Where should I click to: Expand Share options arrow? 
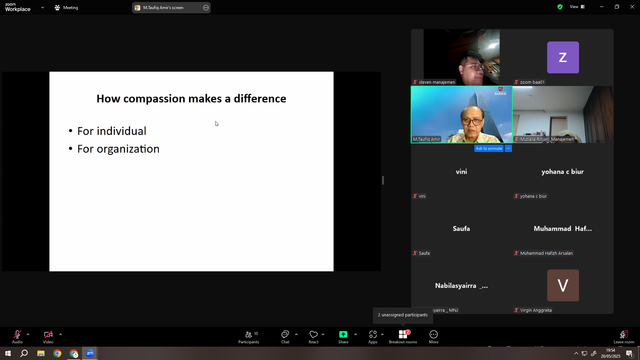tap(356, 334)
